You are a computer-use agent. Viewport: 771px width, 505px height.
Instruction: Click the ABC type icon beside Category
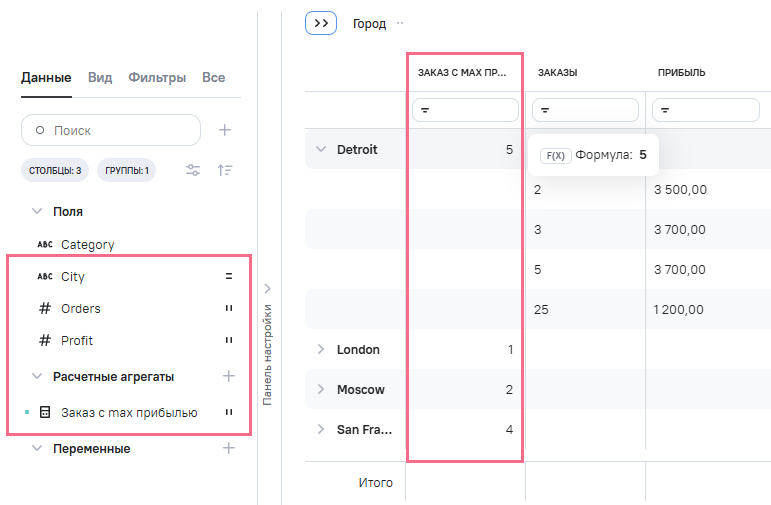(x=44, y=244)
